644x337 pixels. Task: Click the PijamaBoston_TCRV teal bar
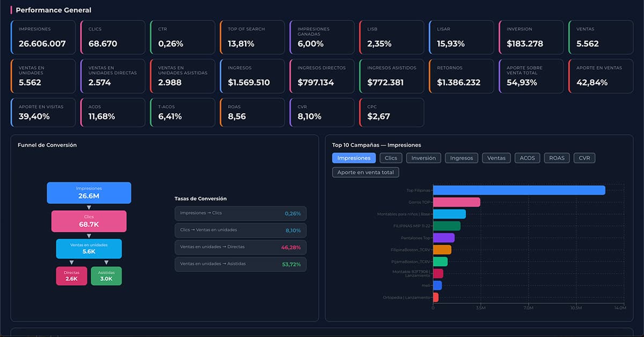[440, 261]
